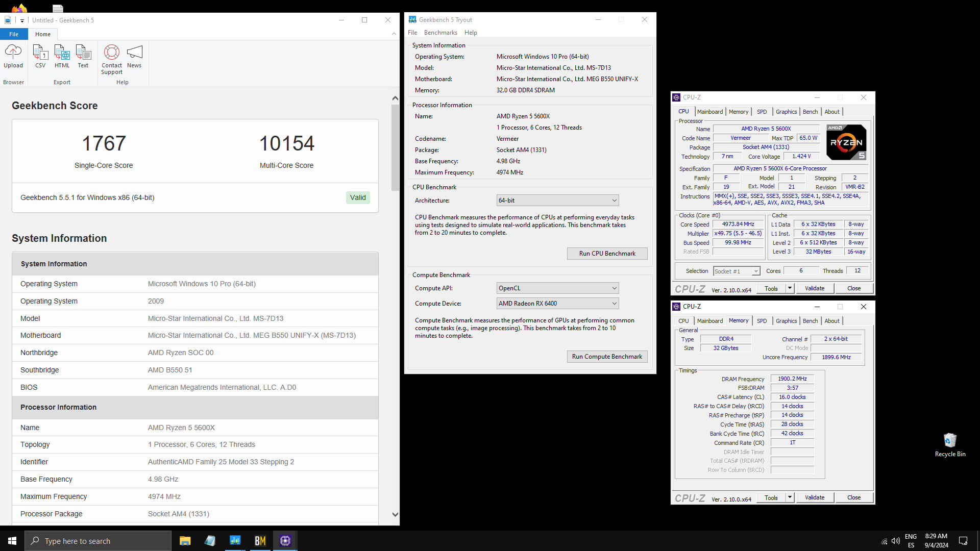Open the quick access toolbar dropdown arrow
The image size is (980, 551).
point(22,20)
